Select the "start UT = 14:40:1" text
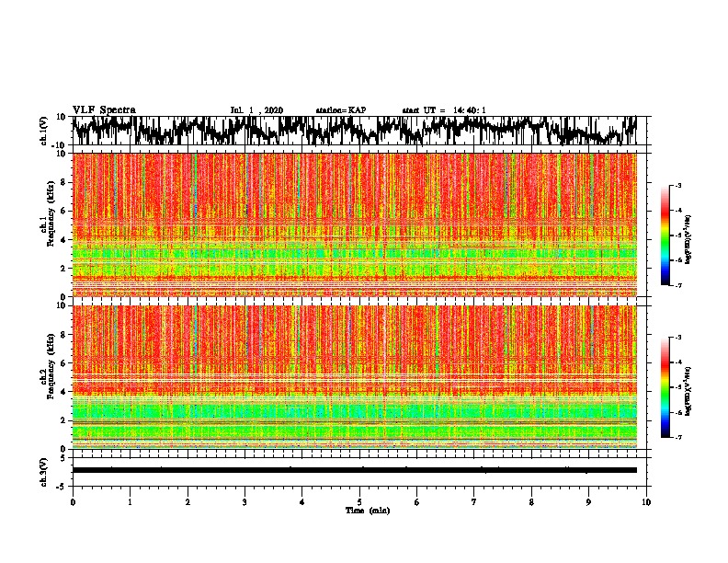 click(444, 110)
